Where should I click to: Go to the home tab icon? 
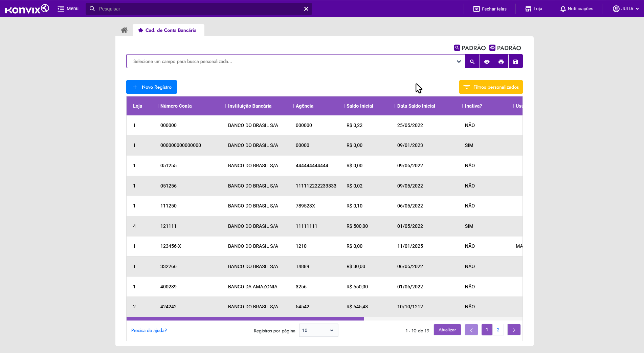click(x=124, y=30)
